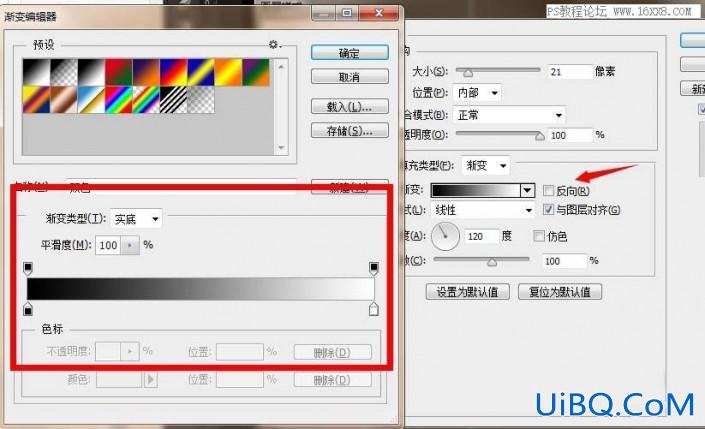Pick the orange-yellow-orange gradient preset

[x=228, y=72]
